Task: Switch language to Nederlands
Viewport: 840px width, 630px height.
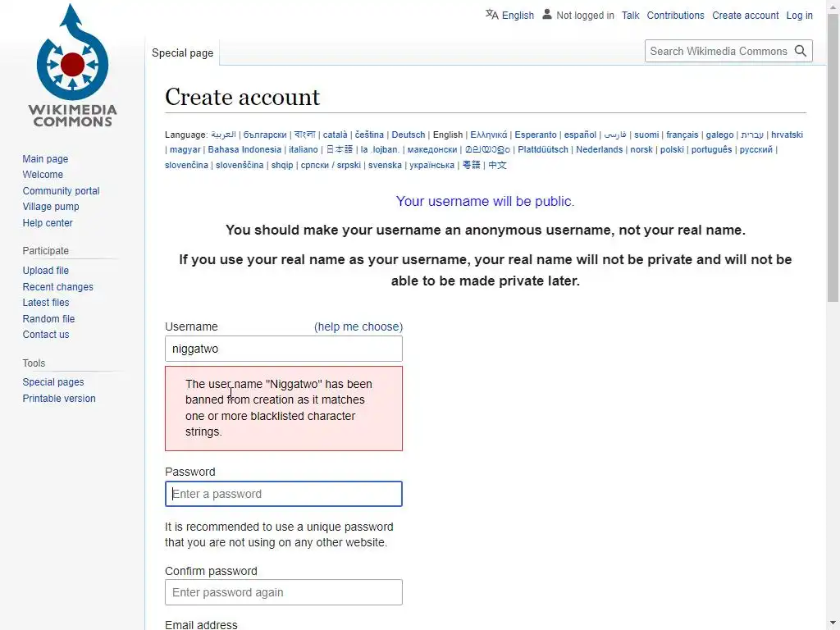Action: point(599,149)
